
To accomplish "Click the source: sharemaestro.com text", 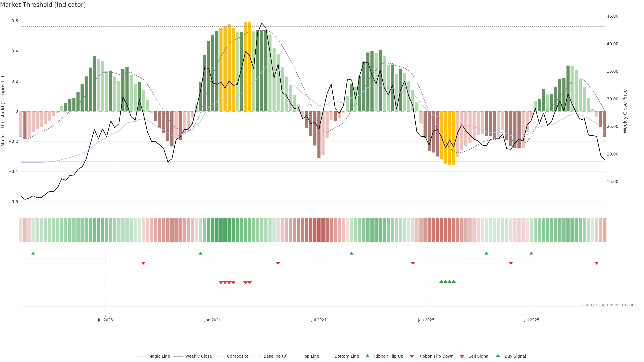I will tap(609, 305).
